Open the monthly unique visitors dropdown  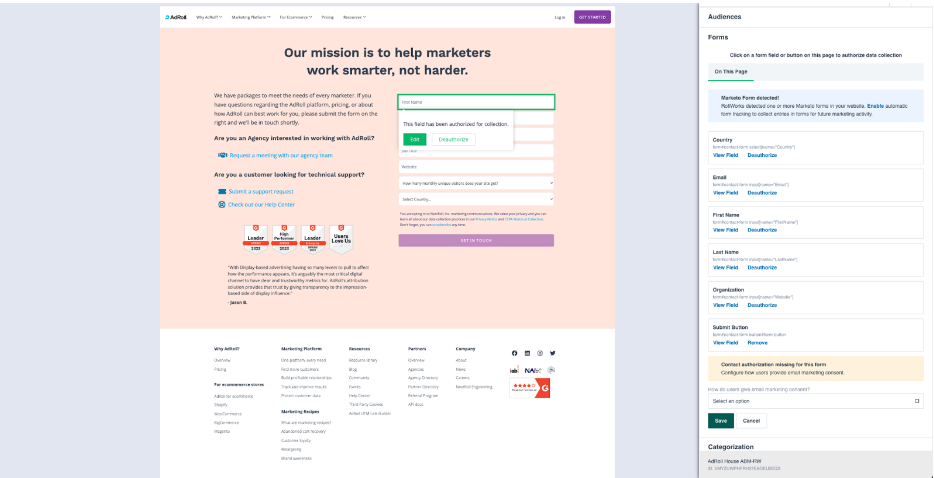click(475, 183)
